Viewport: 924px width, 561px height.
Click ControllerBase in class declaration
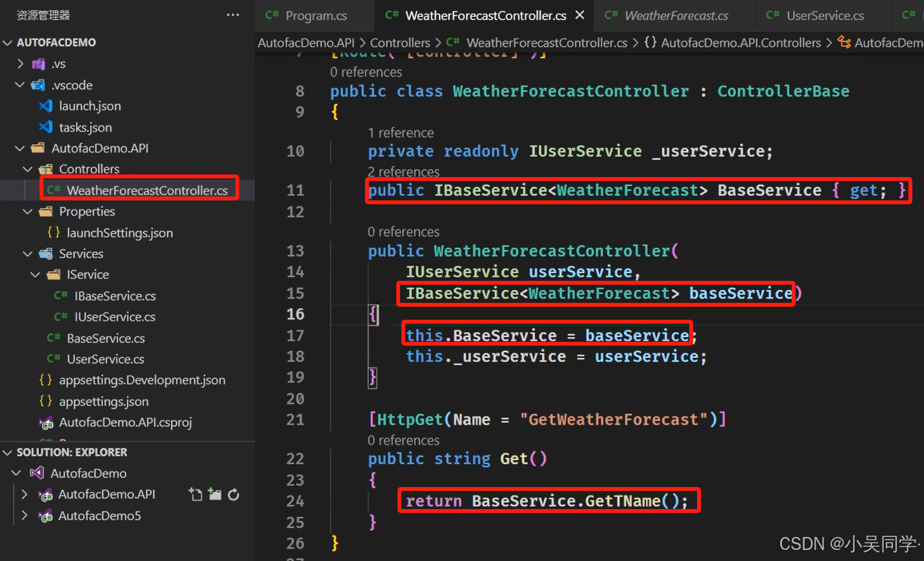783,91
